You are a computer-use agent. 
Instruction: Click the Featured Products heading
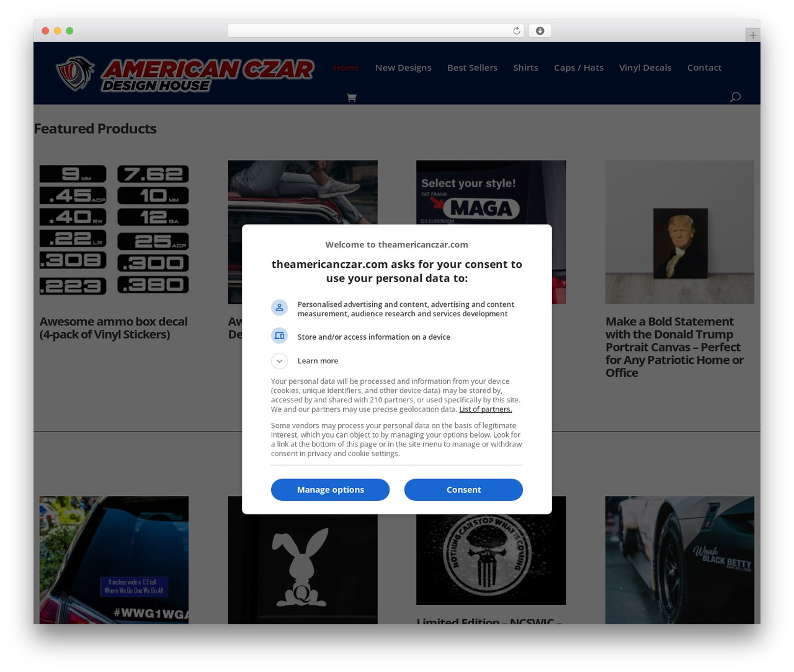tap(95, 129)
